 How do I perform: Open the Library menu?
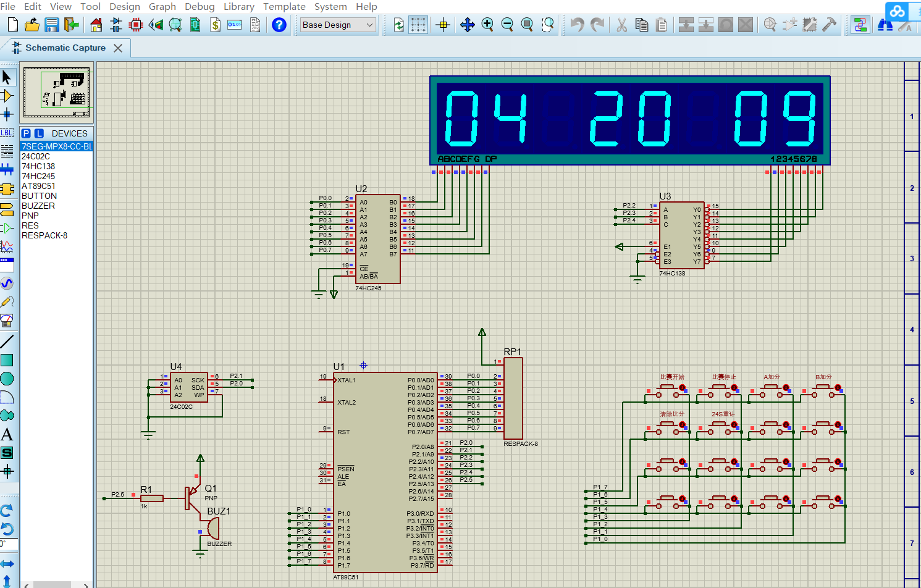239,6
